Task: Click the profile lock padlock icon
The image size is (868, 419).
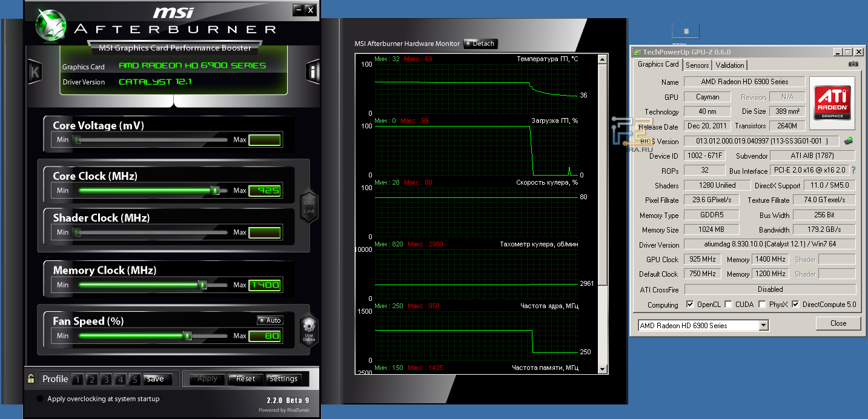Action: 31,379
